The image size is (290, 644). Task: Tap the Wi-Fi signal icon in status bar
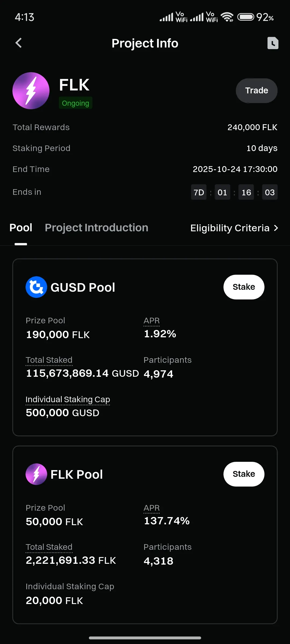pos(227,17)
